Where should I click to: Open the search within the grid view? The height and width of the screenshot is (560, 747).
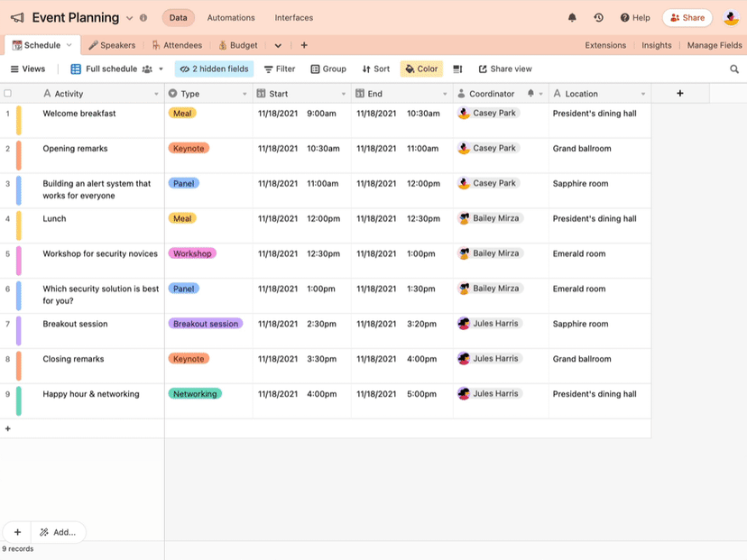pos(734,69)
